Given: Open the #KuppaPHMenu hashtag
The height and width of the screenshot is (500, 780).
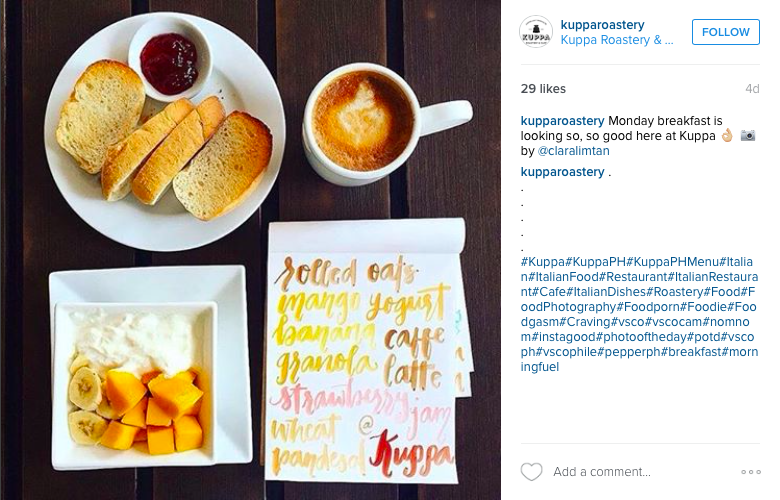Looking at the screenshot, I should 673,262.
